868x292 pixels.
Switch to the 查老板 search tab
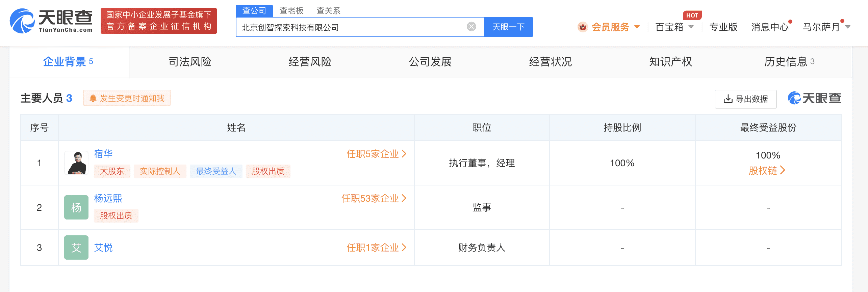(291, 11)
